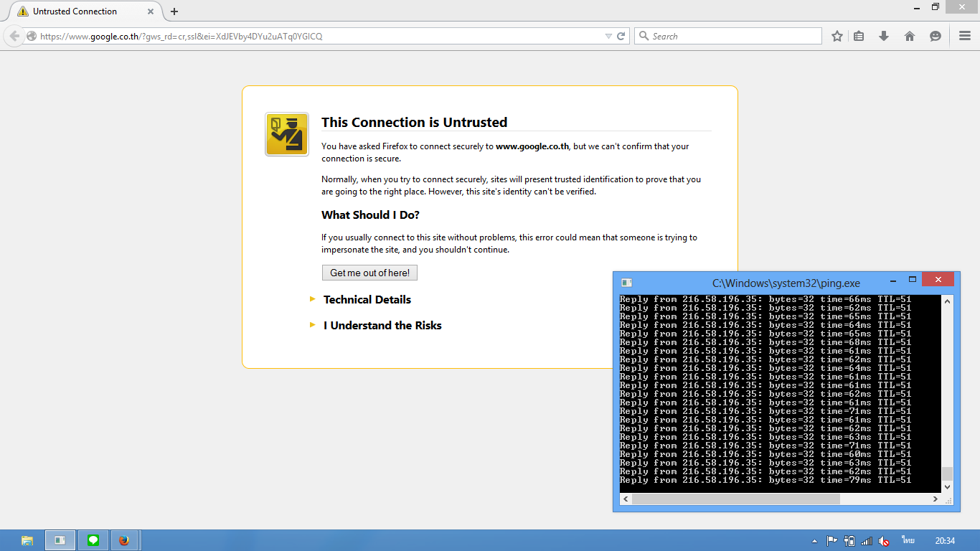
Task: Show hidden system tray icons
Action: pyautogui.click(x=814, y=541)
